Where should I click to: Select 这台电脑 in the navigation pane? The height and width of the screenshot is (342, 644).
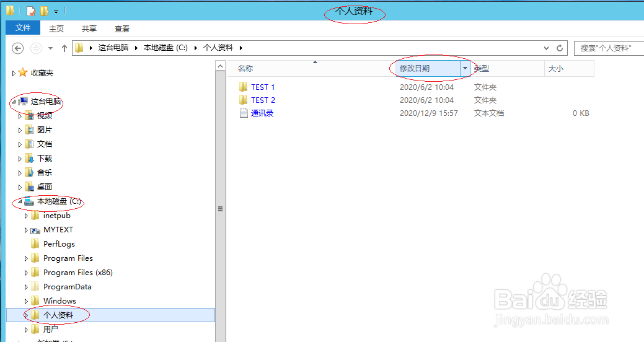coord(46,102)
